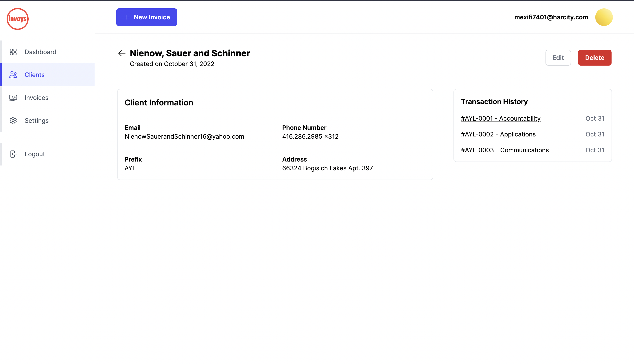Click the Invoys logo
Screen dimensions: 634x364
[17, 19]
